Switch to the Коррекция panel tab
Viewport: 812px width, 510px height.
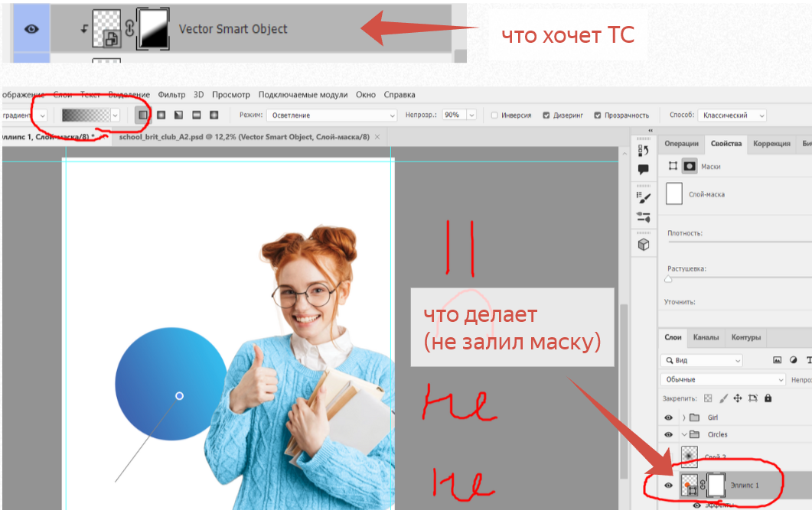pyautogui.click(x=771, y=144)
